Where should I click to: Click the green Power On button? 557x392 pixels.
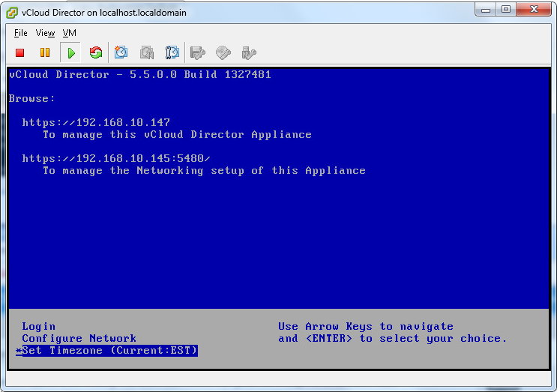(70, 52)
